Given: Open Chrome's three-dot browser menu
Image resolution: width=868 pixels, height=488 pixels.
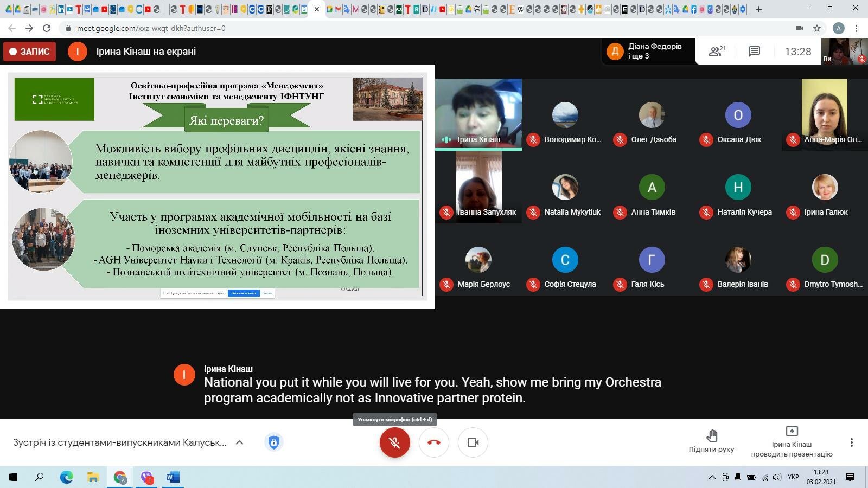Looking at the screenshot, I should pyautogui.click(x=856, y=28).
